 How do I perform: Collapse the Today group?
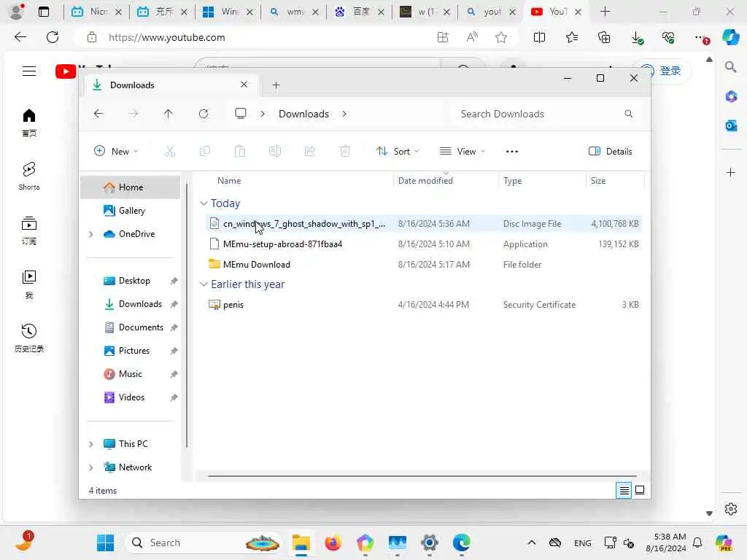coord(204,203)
